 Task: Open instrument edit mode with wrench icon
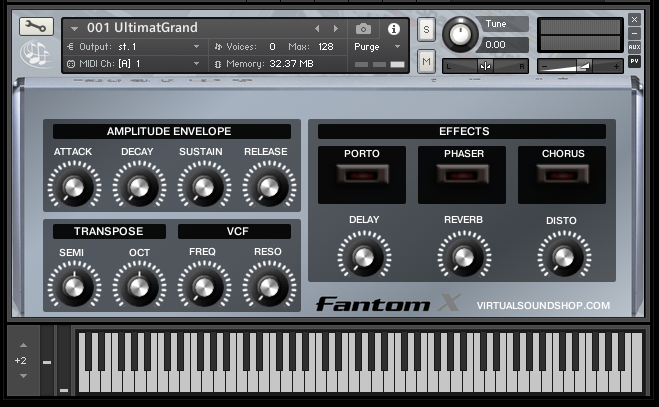(37, 27)
